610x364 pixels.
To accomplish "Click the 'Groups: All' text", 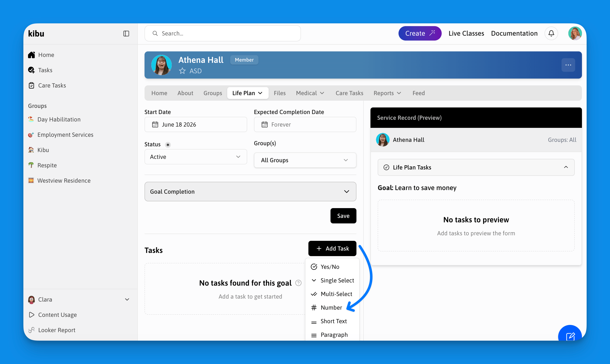I will click(x=562, y=140).
